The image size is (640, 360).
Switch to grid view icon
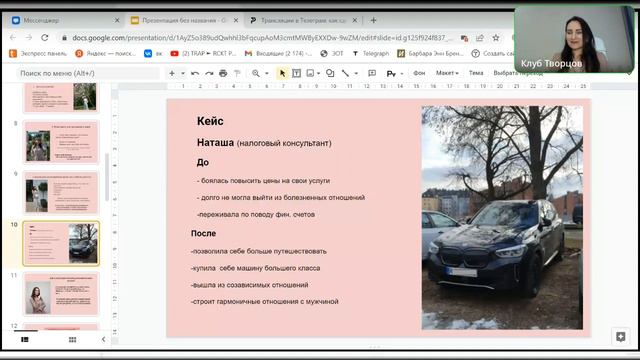pos(73,340)
